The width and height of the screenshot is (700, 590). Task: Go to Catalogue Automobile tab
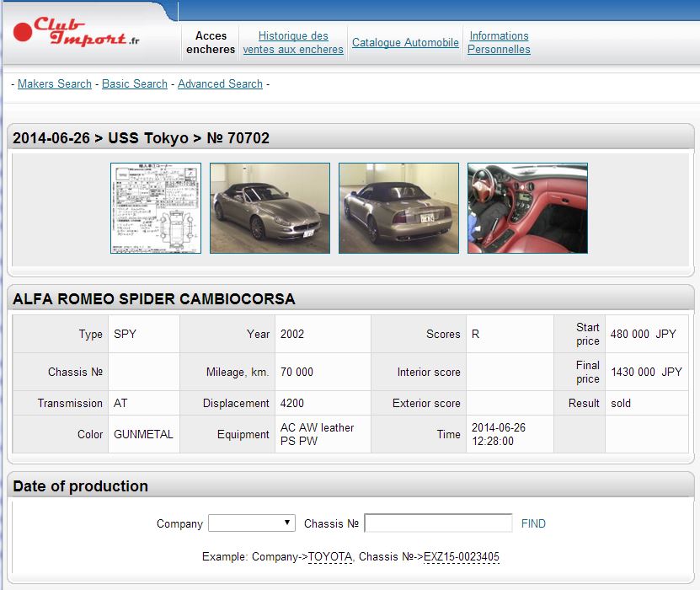[x=405, y=42]
